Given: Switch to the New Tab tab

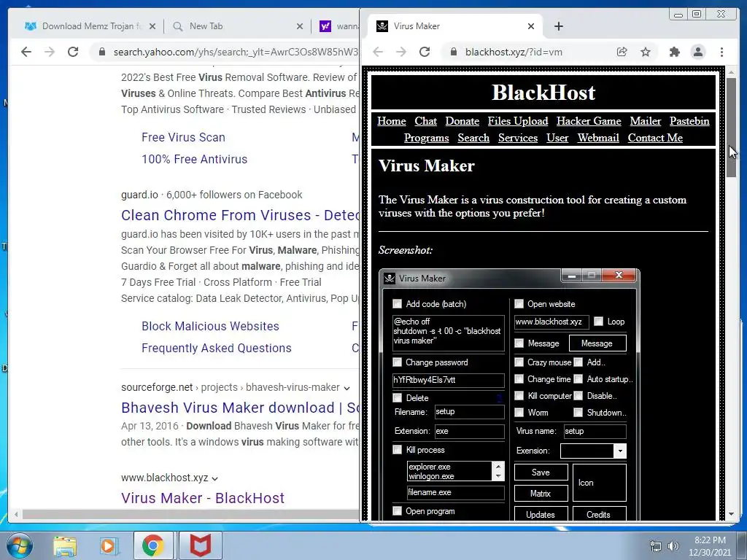Looking at the screenshot, I should (x=238, y=27).
